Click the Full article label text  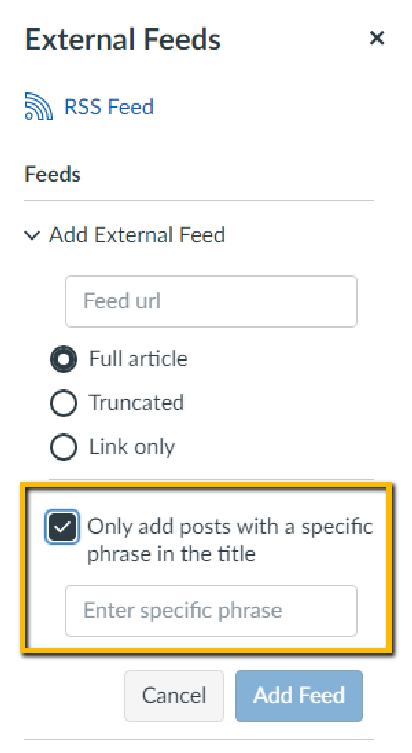[138, 359]
